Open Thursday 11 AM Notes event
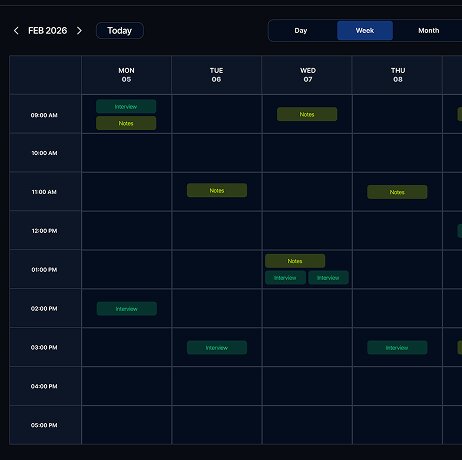This screenshot has height=460, width=462. click(397, 192)
